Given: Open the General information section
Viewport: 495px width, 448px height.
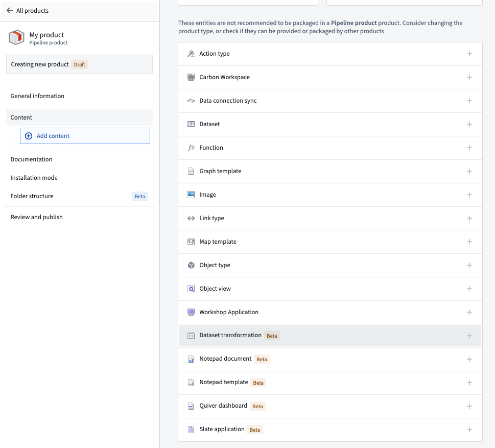Looking at the screenshot, I should click(x=79, y=96).
